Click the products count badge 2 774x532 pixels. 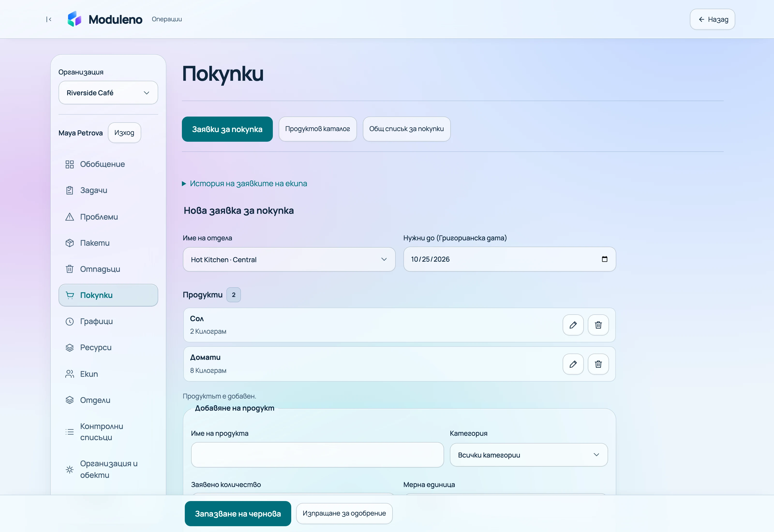pos(233,295)
